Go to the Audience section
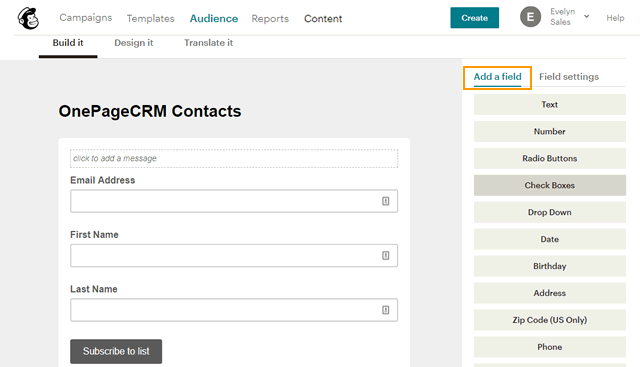Screen dimensions: 640x367 (x=214, y=18)
